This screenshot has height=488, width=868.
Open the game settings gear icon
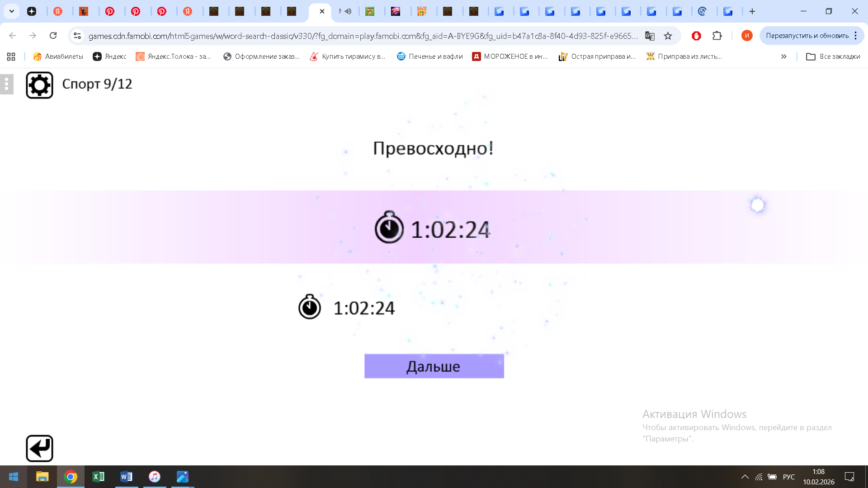(x=39, y=84)
